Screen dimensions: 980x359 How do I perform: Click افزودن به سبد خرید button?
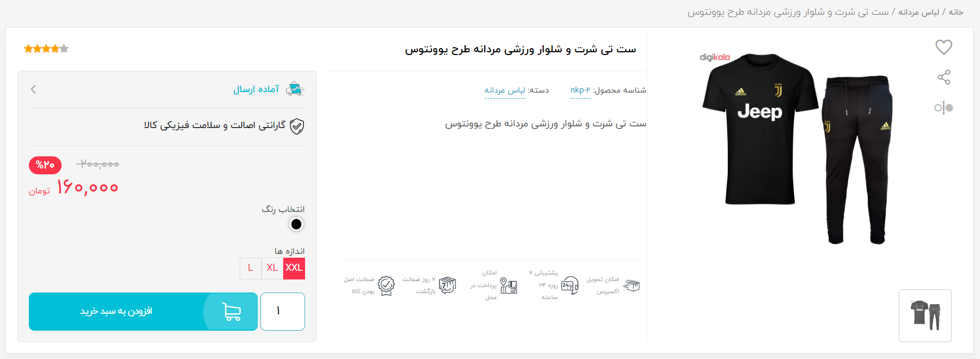point(143,312)
